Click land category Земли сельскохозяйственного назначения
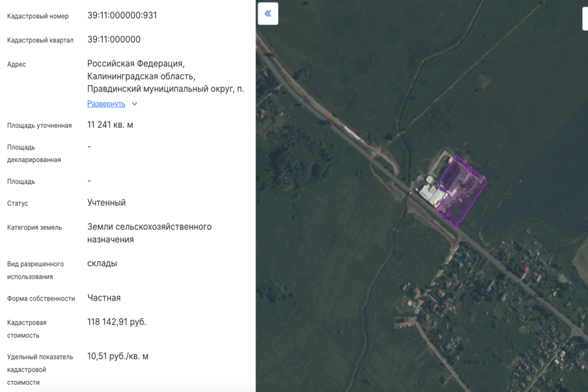 coord(149,233)
